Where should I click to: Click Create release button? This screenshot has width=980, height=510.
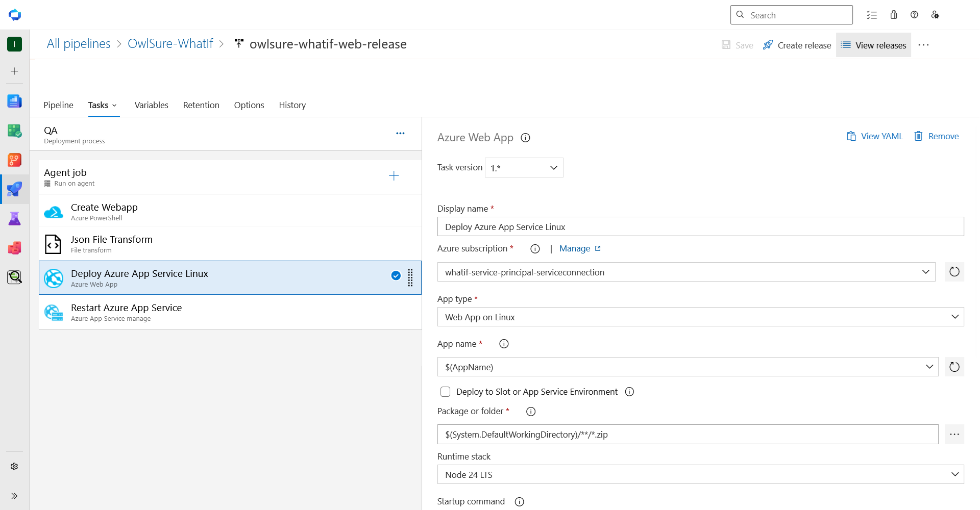coord(797,45)
